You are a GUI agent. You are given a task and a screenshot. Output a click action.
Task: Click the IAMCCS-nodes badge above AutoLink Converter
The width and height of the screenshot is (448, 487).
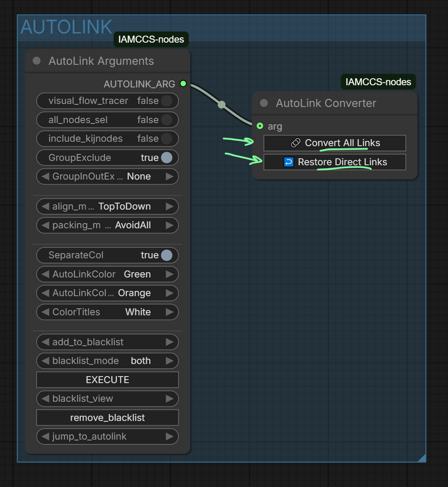pyautogui.click(x=378, y=82)
